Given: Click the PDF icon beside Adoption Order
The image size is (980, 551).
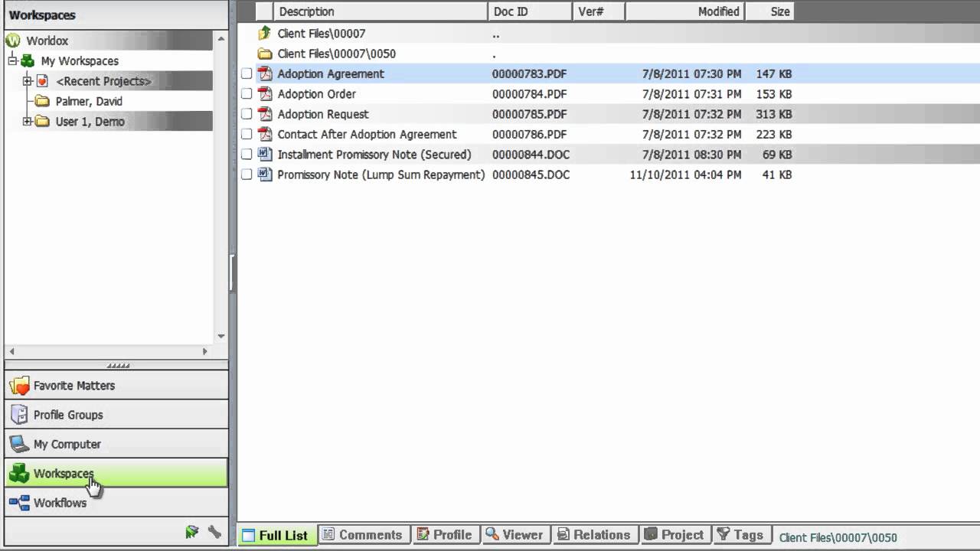Looking at the screenshot, I should (x=265, y=94).
